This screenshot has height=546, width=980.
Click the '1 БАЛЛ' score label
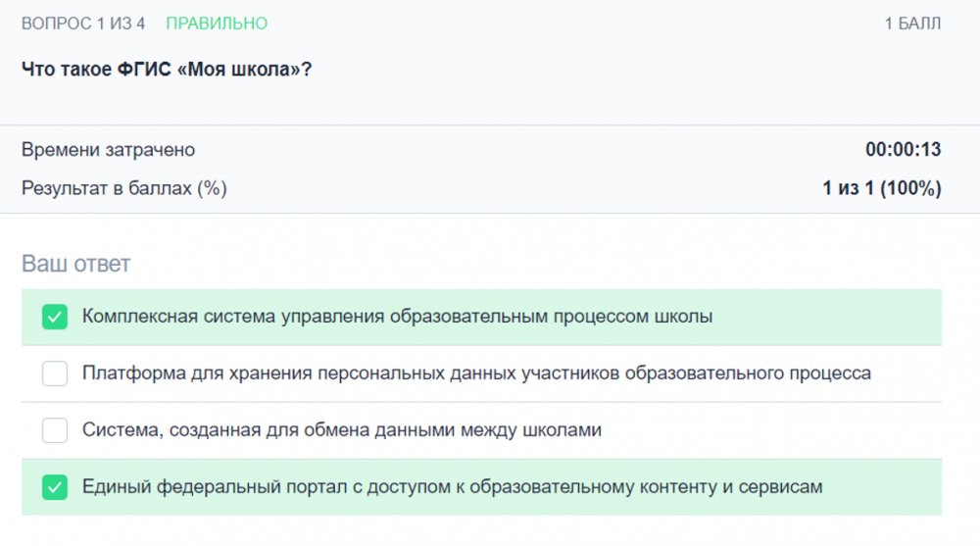(912, 24)
